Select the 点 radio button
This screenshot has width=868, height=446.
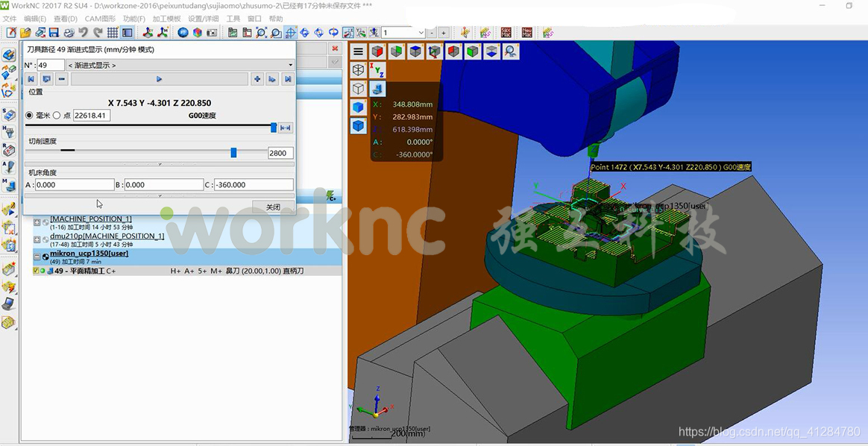coord(57,115)
